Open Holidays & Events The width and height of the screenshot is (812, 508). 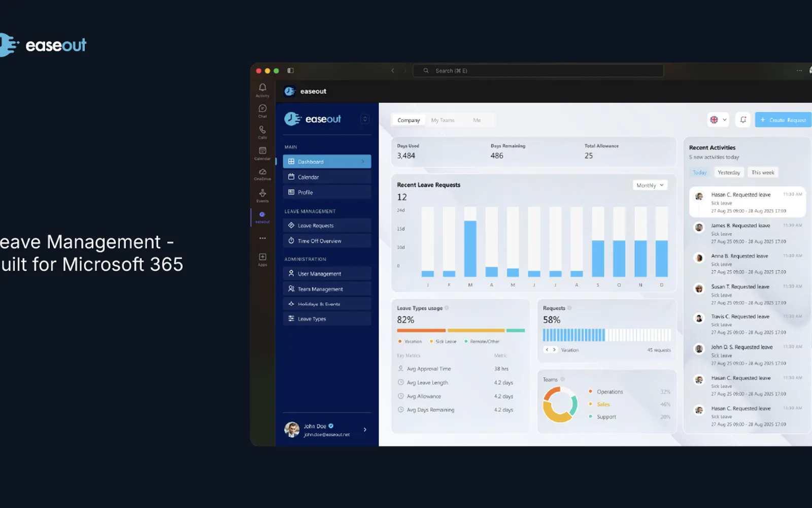pyautogui.click(x=327, y=304)
